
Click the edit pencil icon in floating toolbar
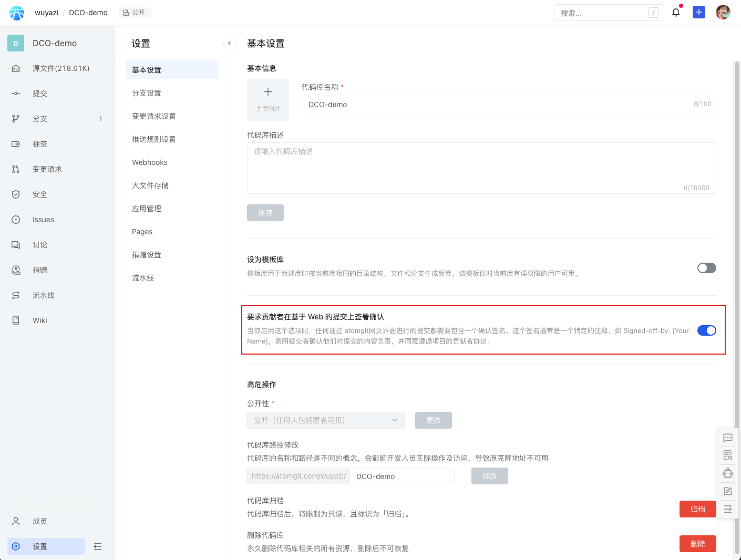pos(727,491)
